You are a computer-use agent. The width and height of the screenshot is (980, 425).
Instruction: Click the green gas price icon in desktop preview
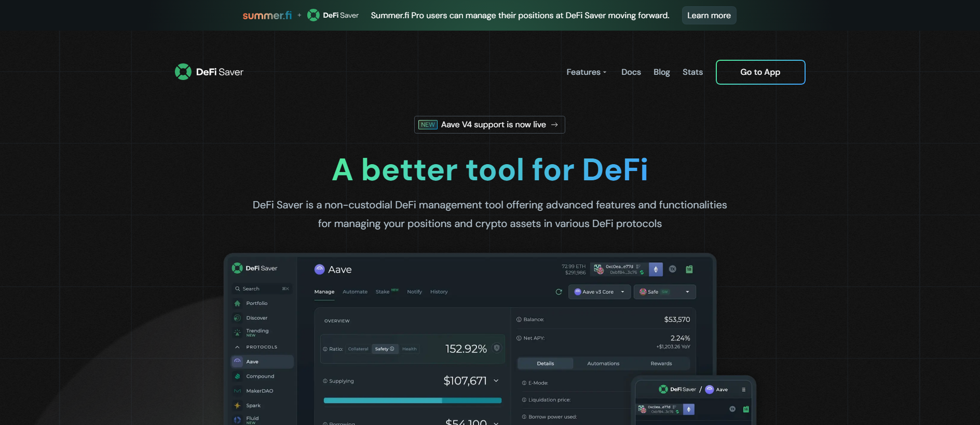pos(689,269)
